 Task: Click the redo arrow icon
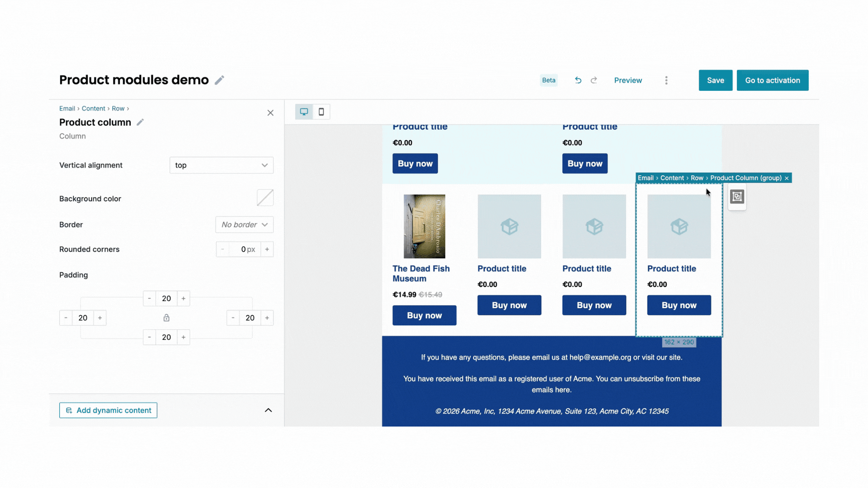pos(594,80)
